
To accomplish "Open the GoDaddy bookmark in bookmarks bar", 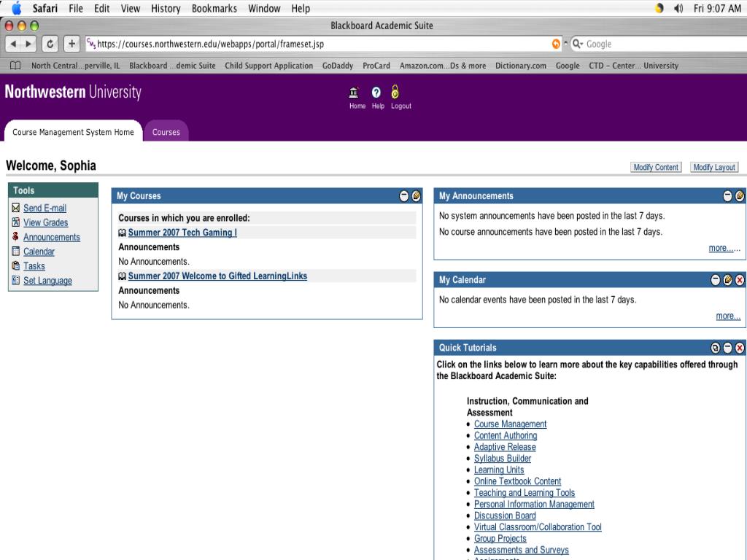I will [x=338, y=66].
